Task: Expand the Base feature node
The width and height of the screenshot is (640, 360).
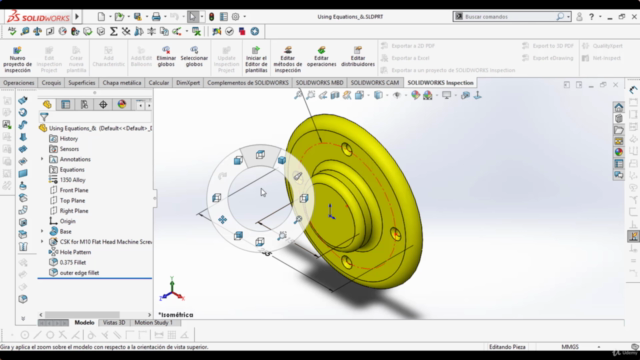Action: click(42, 231)
